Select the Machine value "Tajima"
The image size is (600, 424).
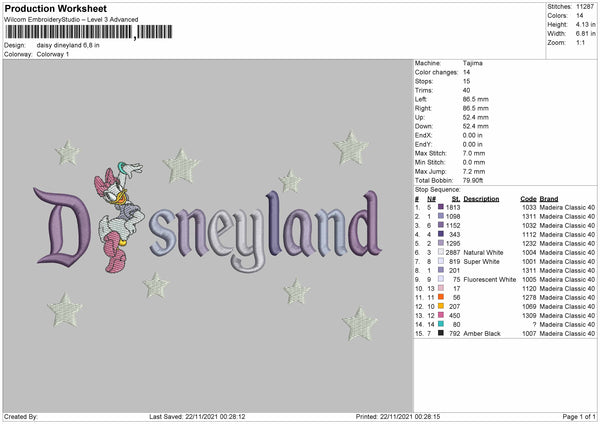pyautogui.click(x=473, y=63)
